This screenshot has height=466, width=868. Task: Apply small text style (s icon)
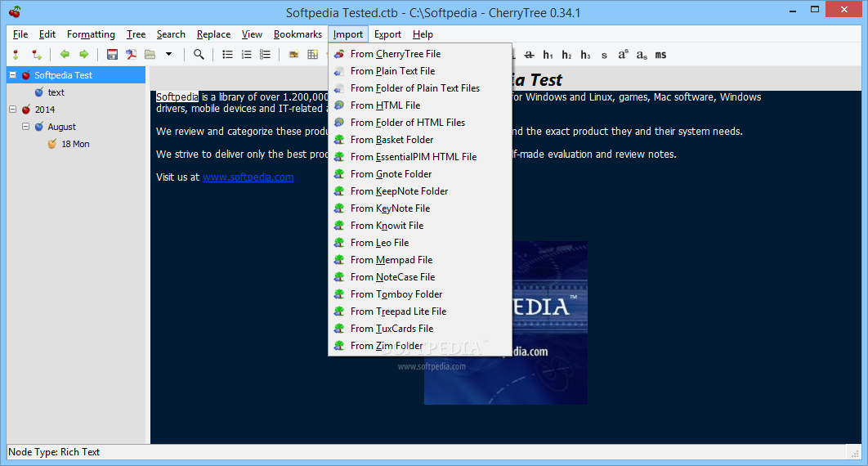604,55
